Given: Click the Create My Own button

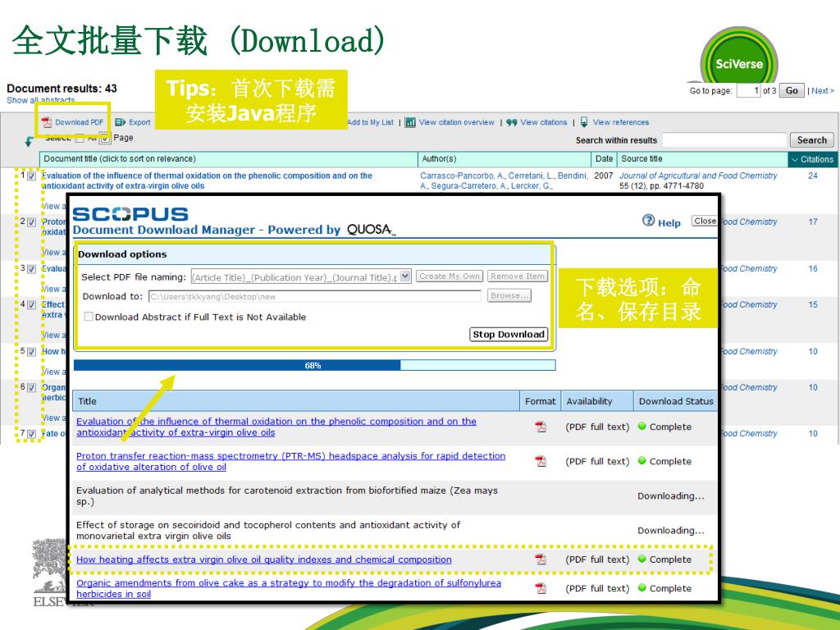Looking at the screenshot, I should 450,276.
